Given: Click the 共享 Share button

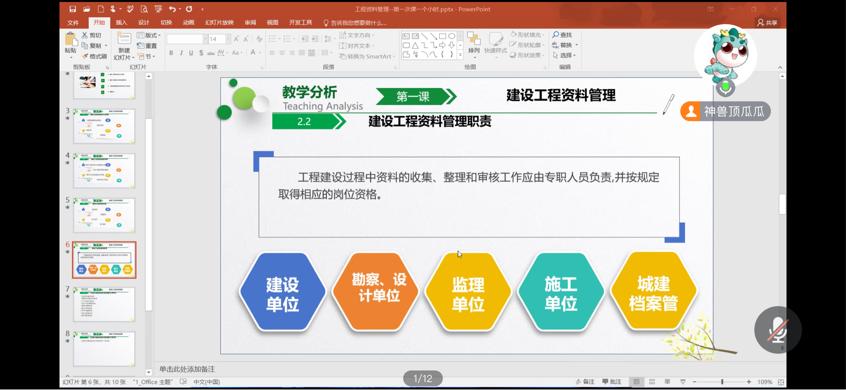Looking at the screenshot, I should point(768,23).
